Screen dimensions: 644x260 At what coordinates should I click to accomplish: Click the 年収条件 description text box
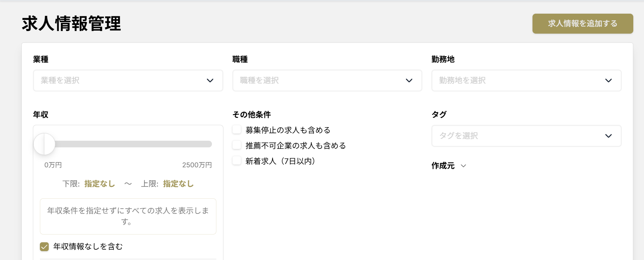pos(128,216)
